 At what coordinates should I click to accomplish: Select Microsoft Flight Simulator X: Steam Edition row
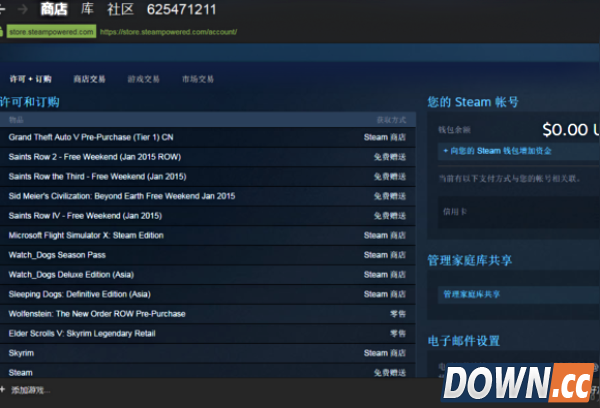click(207, 235)
